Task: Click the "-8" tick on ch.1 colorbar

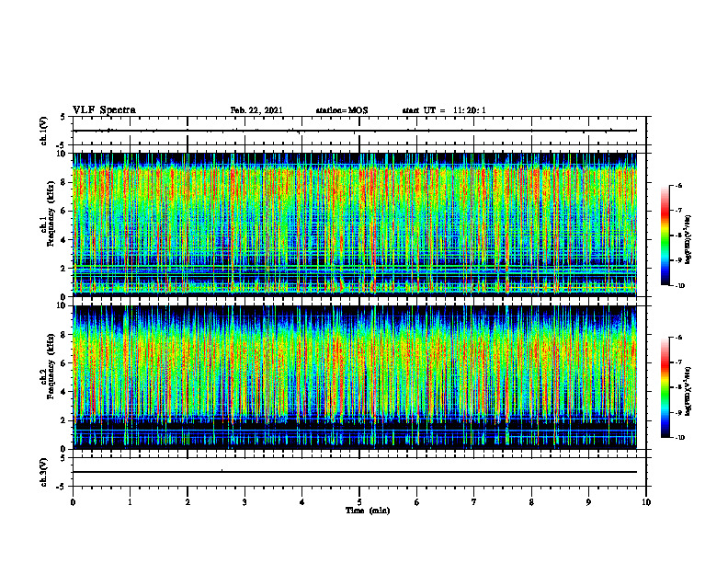Action: (x=679, y=236)
